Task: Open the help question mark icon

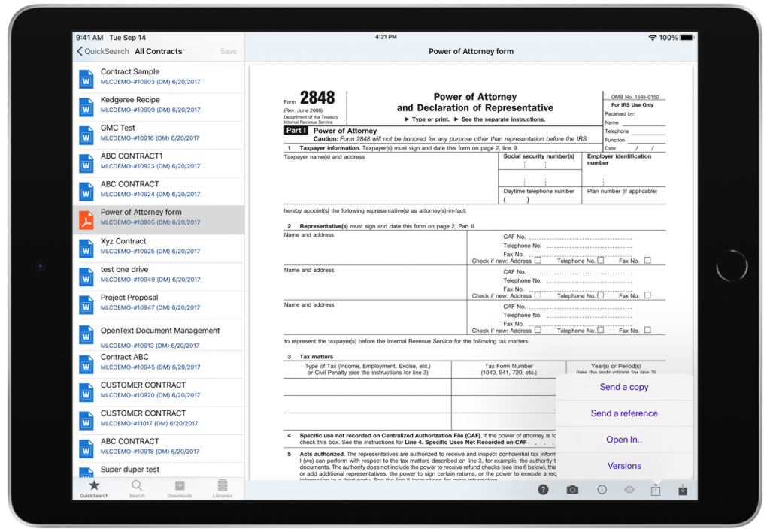Action: pos(543,489)
